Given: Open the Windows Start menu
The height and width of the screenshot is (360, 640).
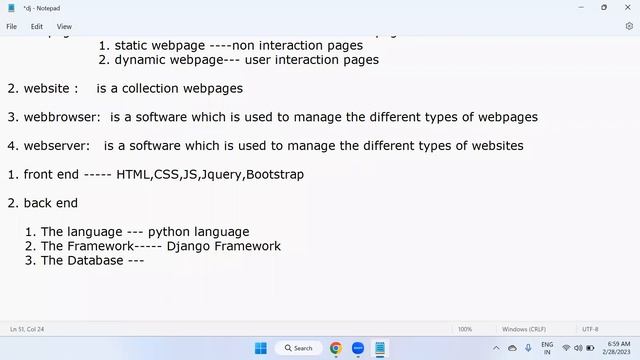Looking at the screenshot, I should click(x=261, y=348).
